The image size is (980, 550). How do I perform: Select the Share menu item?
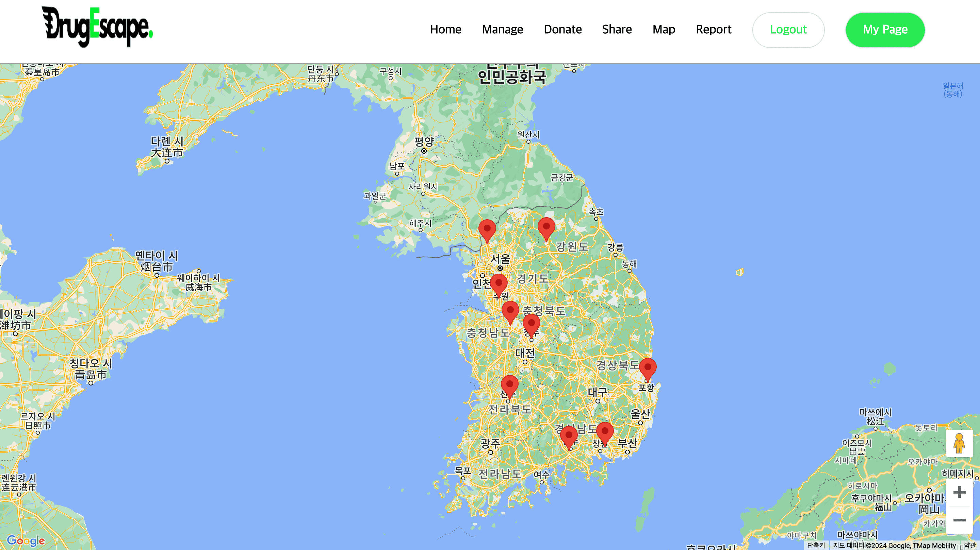[617, 29]
